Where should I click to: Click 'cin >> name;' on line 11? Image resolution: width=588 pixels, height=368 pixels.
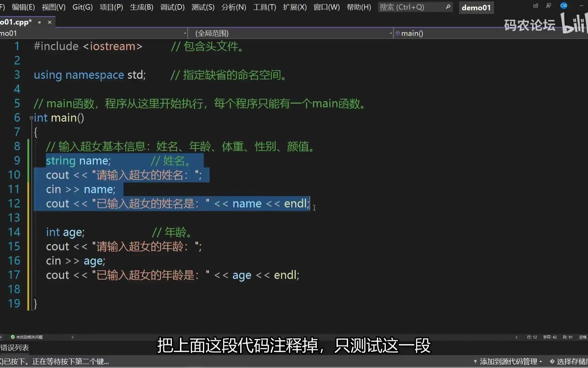coord(81,189)
